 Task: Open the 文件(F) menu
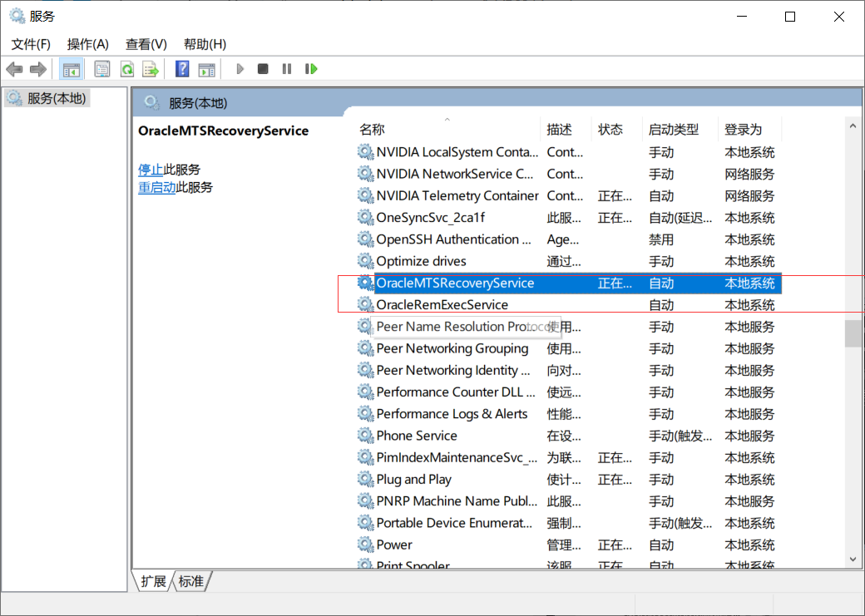click(x=31, y=44)
